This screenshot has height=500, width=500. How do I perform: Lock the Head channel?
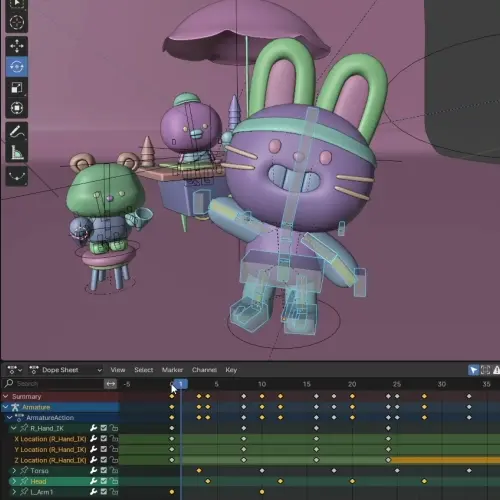(x=114, y=481)
